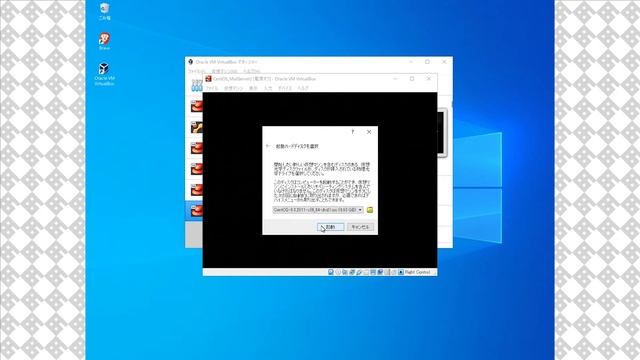Open 表示 menu in the VM window
The image size is (640, 360).
pos(253,88)
